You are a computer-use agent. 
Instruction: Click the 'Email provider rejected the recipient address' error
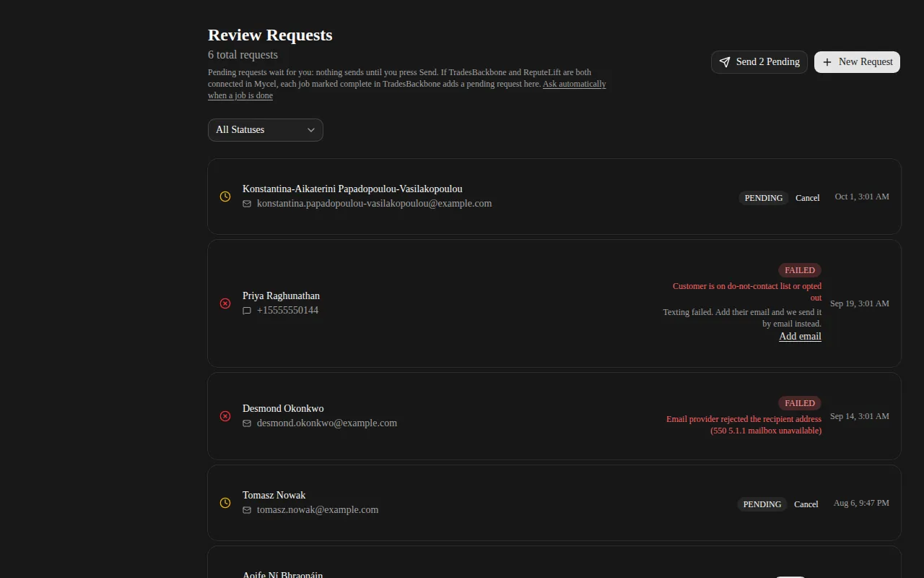point(744,425)
